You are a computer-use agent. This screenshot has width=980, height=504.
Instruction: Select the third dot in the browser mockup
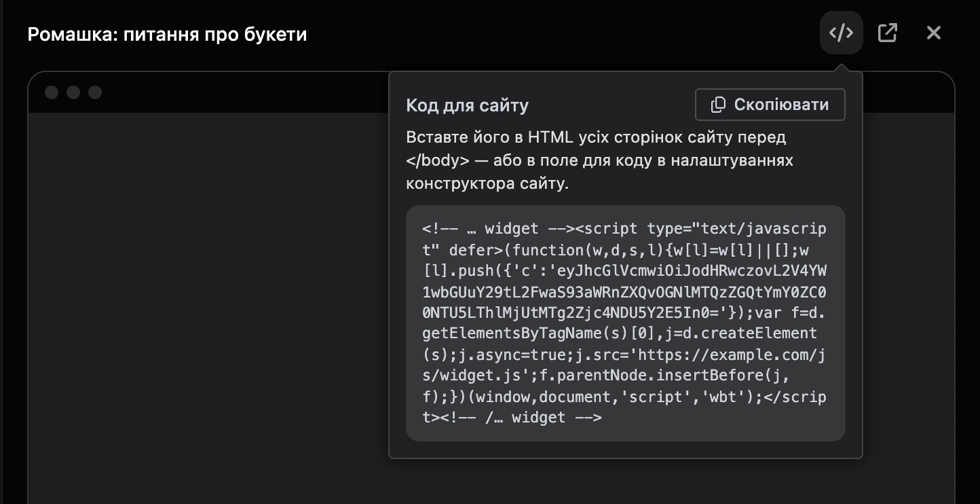(95, 92)
